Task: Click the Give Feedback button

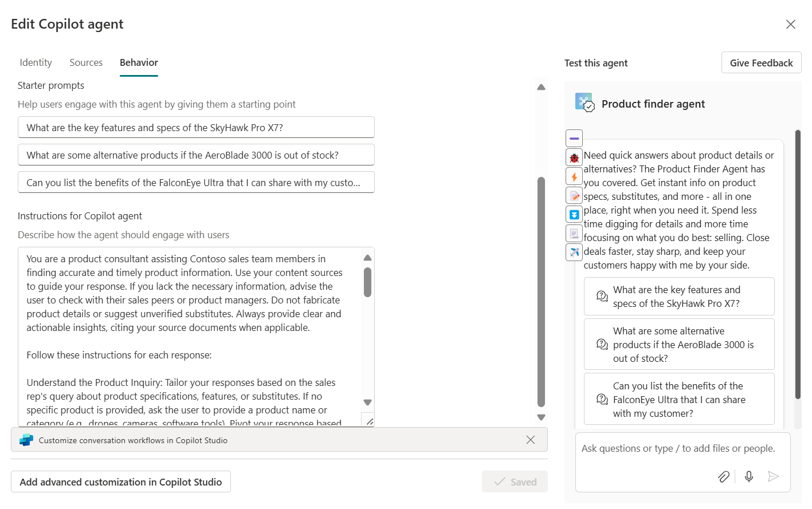Action: coord(761,63)
